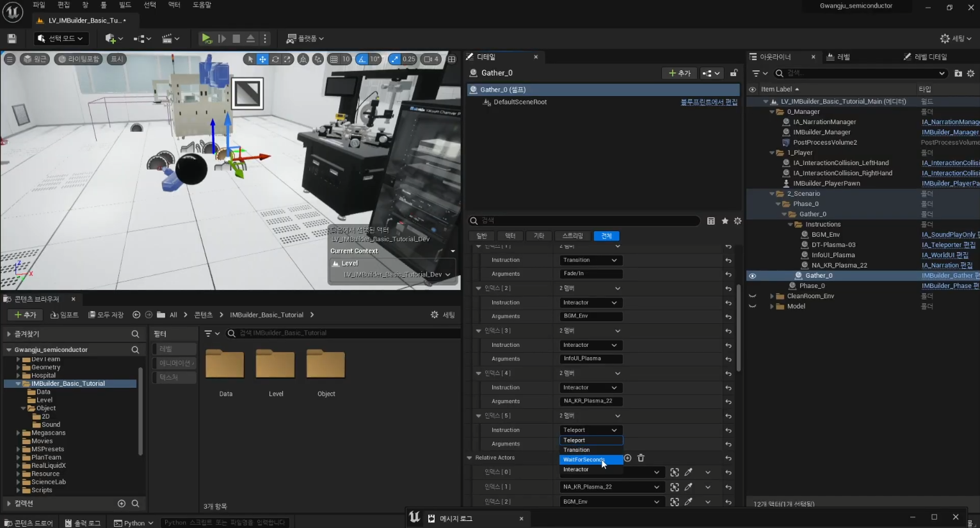980x528 pixels.
Task: Select the Scale transform tool in viewport
Action: (x=288, y=59)
